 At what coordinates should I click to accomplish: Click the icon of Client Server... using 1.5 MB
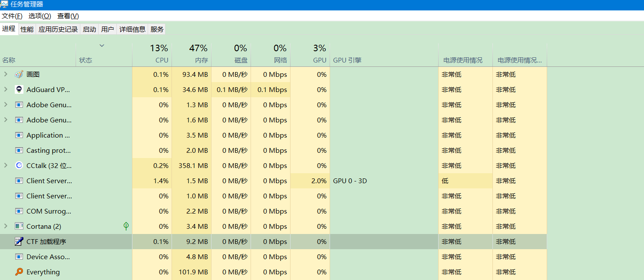tap(19, 181)
